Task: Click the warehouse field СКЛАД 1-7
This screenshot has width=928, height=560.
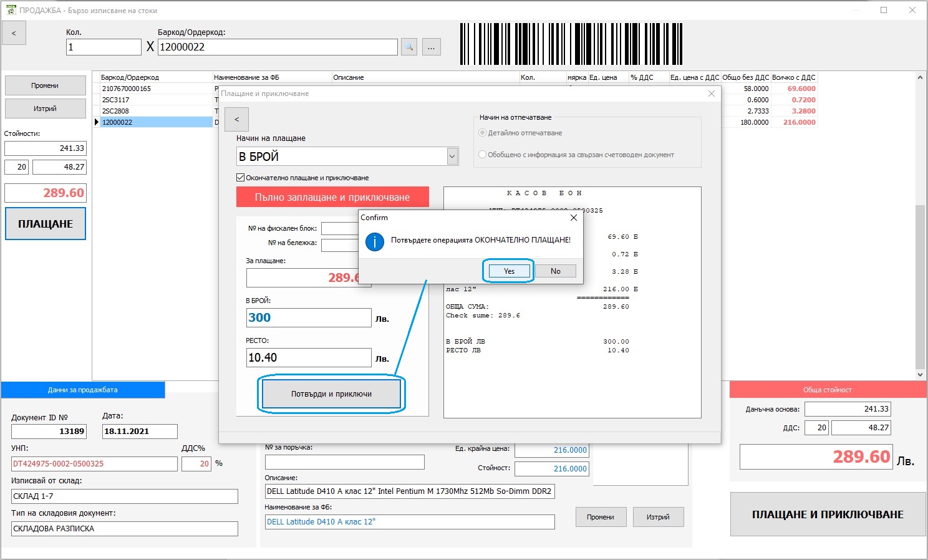Action: click(125, 496)
